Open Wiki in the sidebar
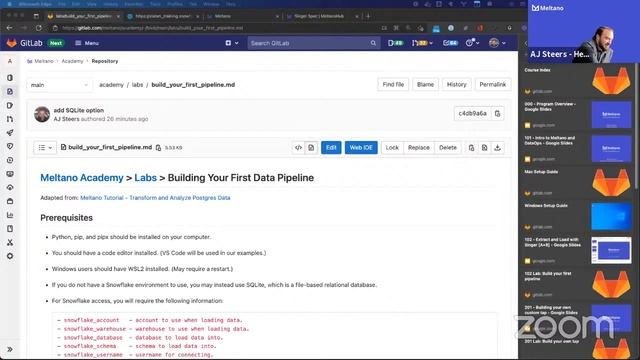Image resolution: width=640 pixels, height=360 pixels. (x=10, y=229)
